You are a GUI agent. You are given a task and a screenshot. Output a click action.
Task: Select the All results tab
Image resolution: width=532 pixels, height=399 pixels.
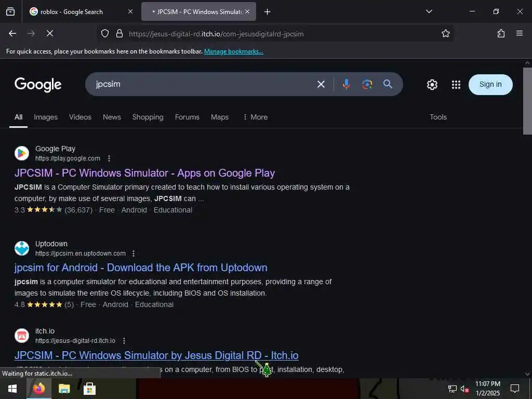18,117
